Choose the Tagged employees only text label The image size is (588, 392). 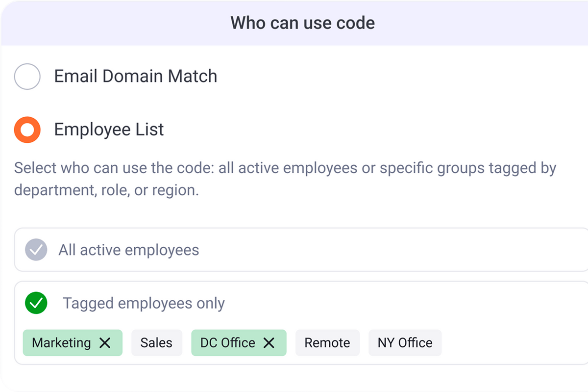coord(144,303)
